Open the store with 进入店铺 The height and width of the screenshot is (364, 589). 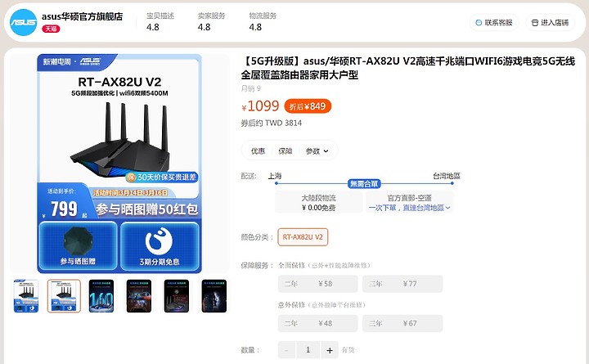coord(550,23)
